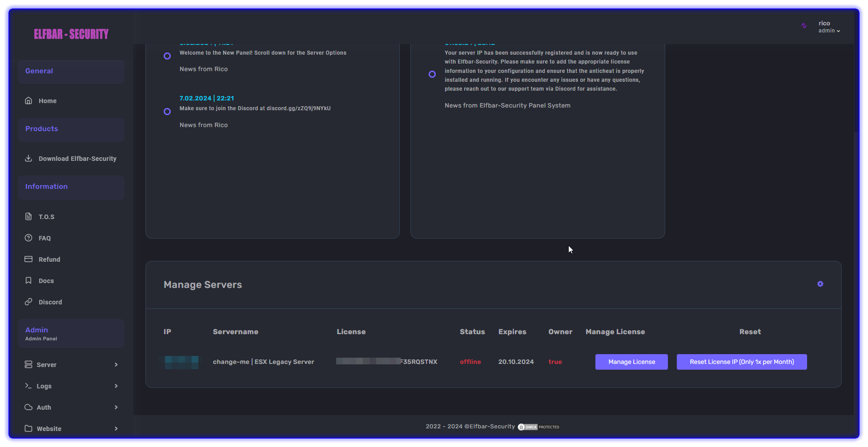Select the Home icon in the sidebar

click(x=28, y=101)
